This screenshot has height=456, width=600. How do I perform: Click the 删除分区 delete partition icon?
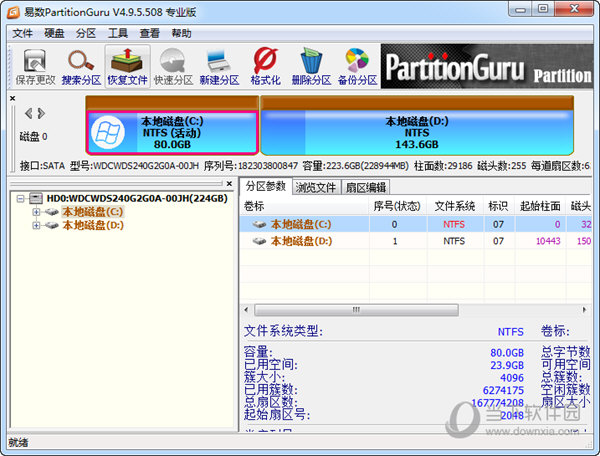tap(311, 66)
